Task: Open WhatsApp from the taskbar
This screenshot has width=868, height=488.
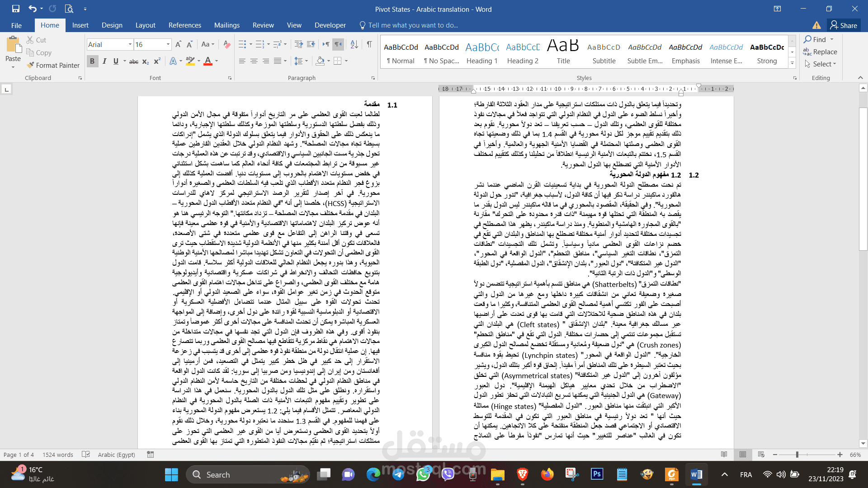Action: pos(423,474)
